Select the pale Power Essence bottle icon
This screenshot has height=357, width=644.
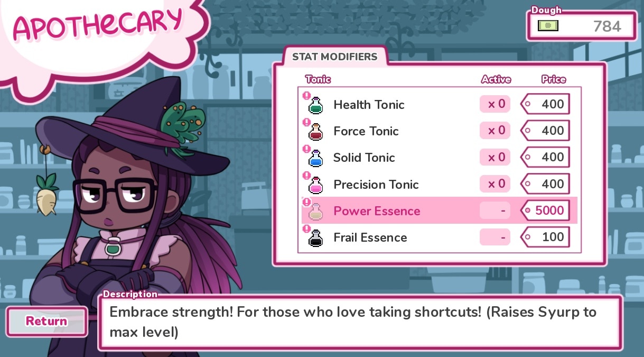tap(315, 211)
